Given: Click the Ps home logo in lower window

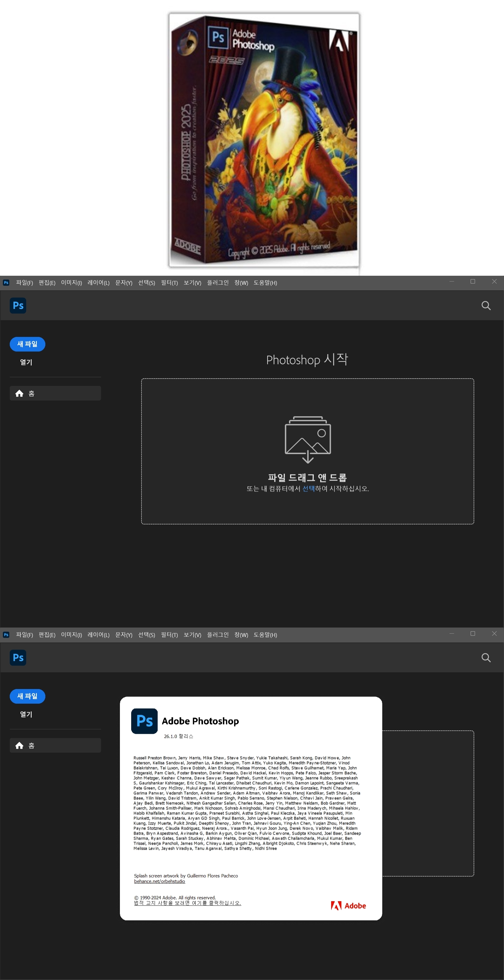Looking at the screenshot, I should tap(18, 657).
